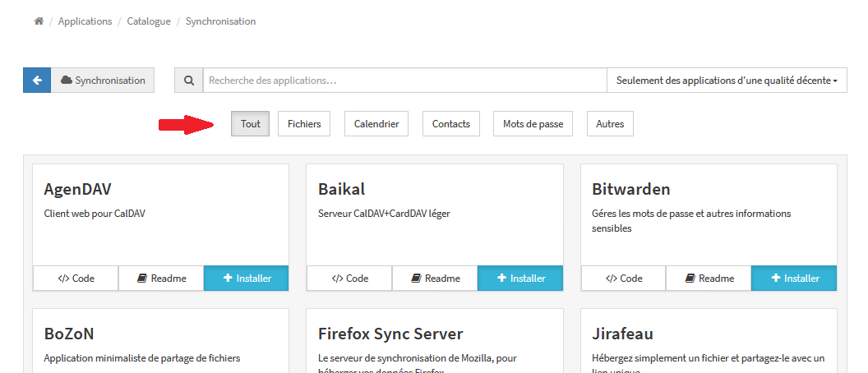Show Calendrier applications only
868x373 pixels.
click(x=376, y=124)
